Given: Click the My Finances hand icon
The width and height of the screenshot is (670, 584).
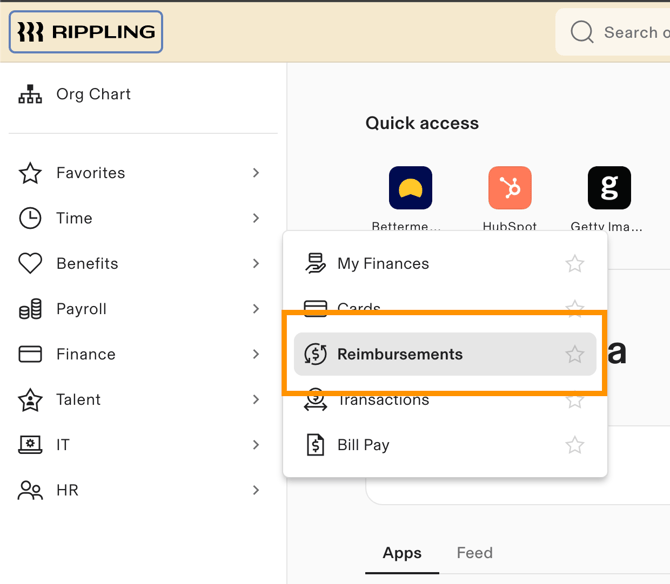Looking at the screenshot, I should tap(315, 264).
